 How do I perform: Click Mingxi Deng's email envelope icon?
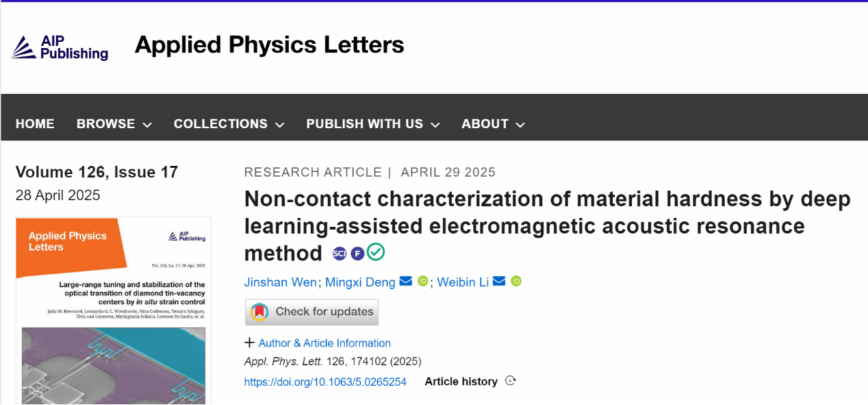(406, 282)
